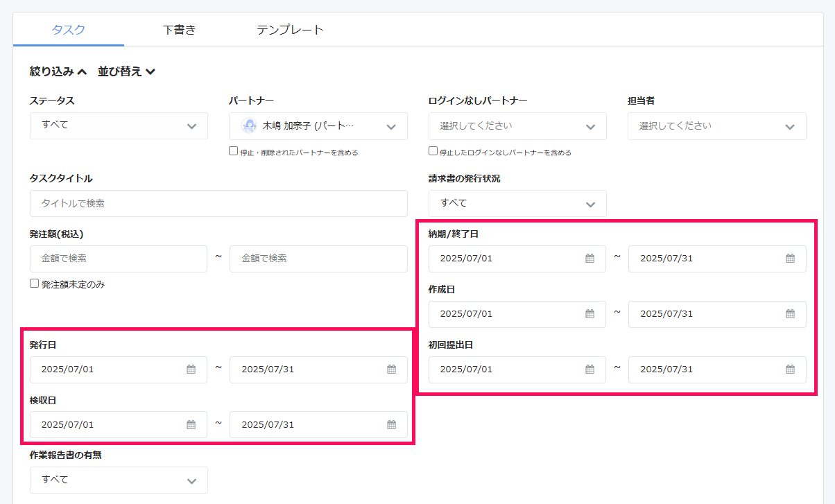Open the 請求書の発行状況 dropdown
This screenshot has width=835, height=504.
click(x=517, y=204)
